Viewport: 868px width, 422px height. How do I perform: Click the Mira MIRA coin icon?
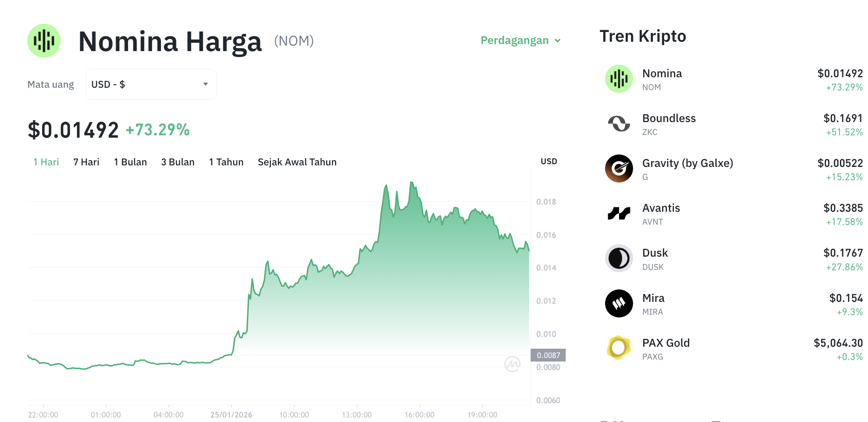(x=619, y=303)
